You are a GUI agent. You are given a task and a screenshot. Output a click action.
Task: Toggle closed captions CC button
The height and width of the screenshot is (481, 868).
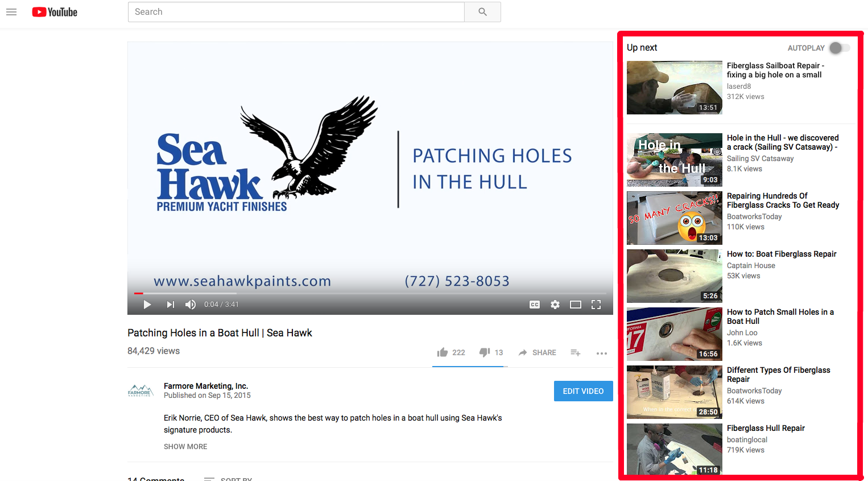(x=535, y=305)
